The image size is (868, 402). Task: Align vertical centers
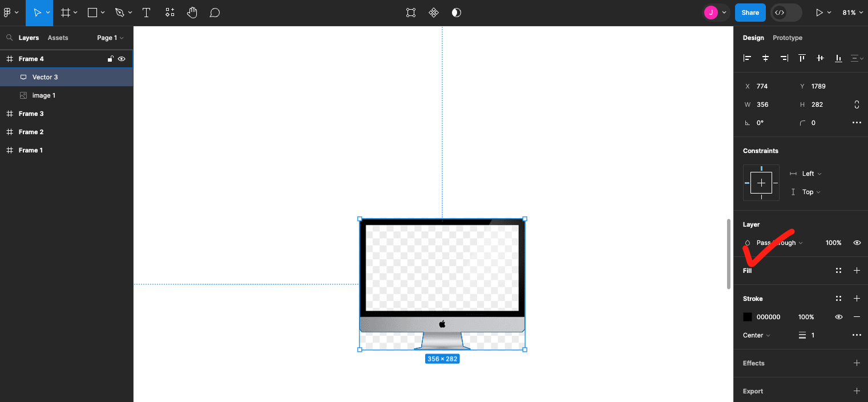pos(820,58)
